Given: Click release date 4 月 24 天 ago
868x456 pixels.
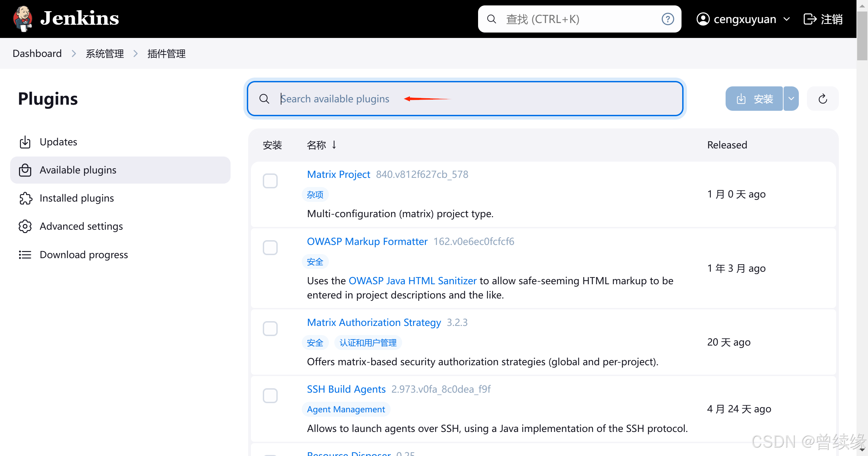Looking at the screenshot, I should [739, 409].
